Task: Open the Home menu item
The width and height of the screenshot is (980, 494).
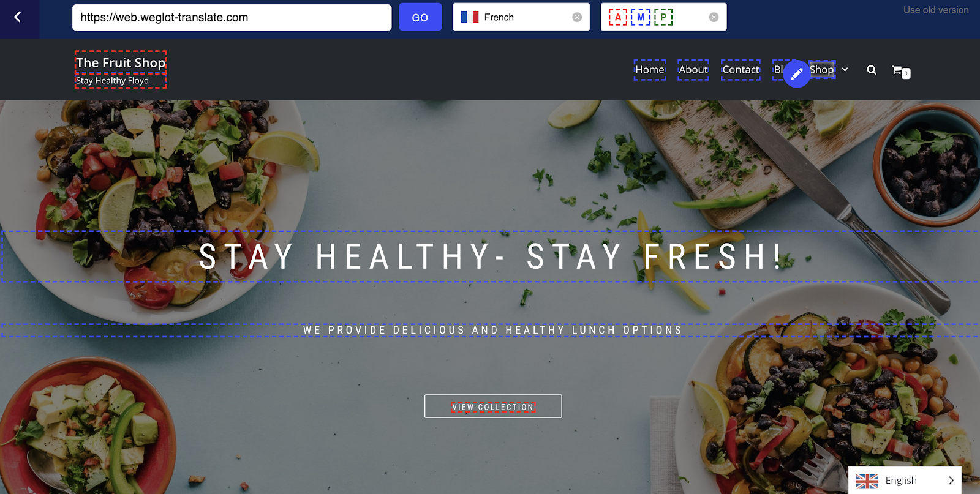Action: pyautogui.click(x=650, y=70)
